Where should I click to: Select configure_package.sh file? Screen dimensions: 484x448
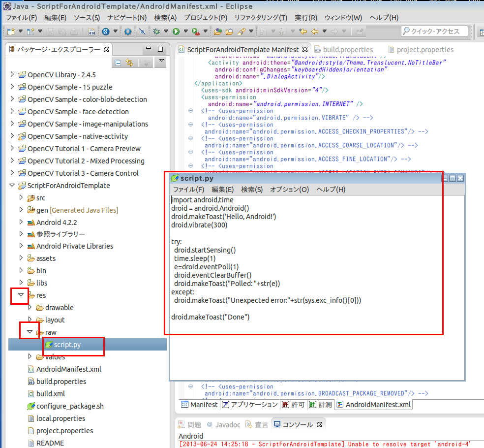70,406
